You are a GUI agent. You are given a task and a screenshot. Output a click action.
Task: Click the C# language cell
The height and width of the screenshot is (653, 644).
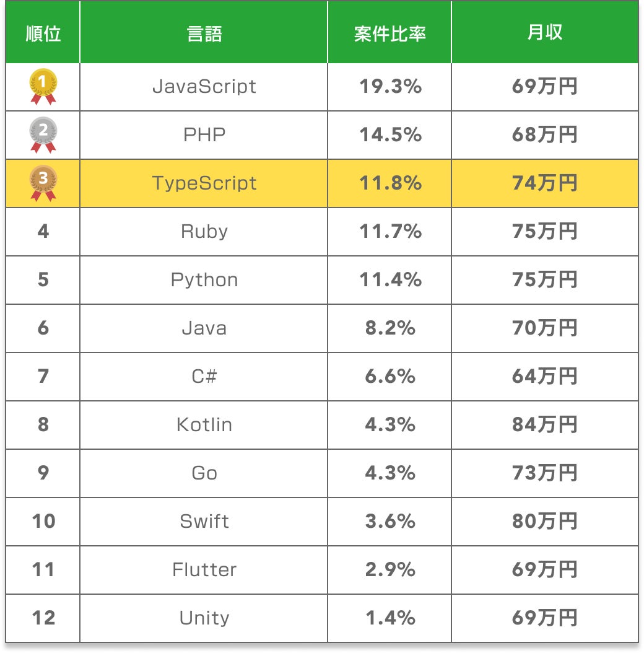click(x=204, y=377)
